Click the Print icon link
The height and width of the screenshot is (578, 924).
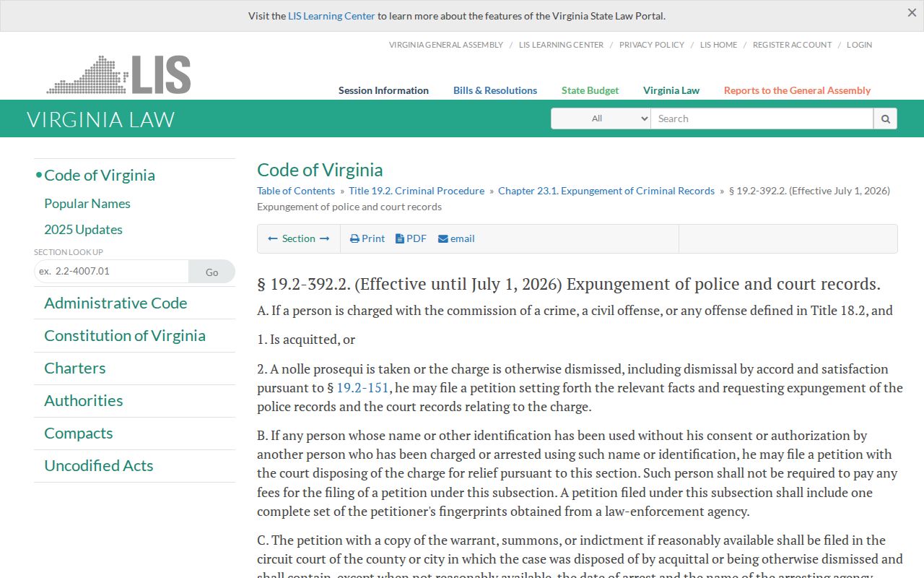pos(367,238)
